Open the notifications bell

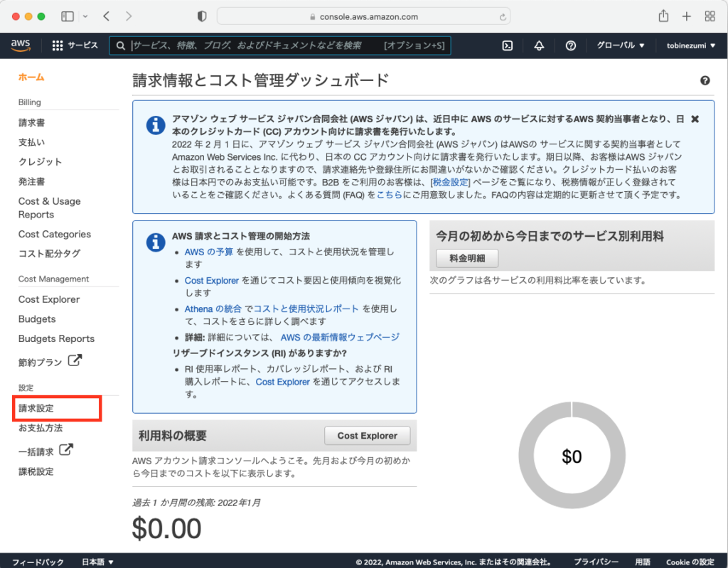pos(539,45)
